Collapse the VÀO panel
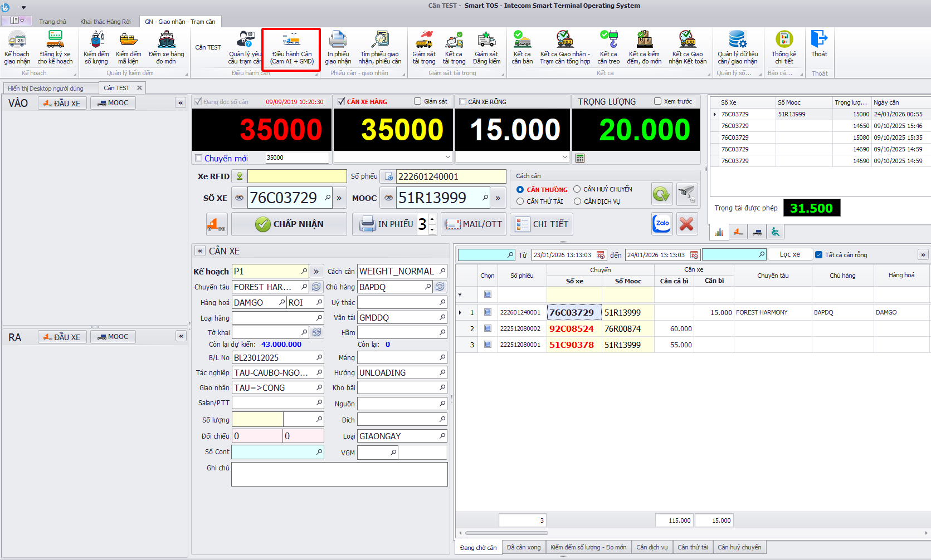Image resolution: width=931 pixels, height=560 pixels. (181, 103)
